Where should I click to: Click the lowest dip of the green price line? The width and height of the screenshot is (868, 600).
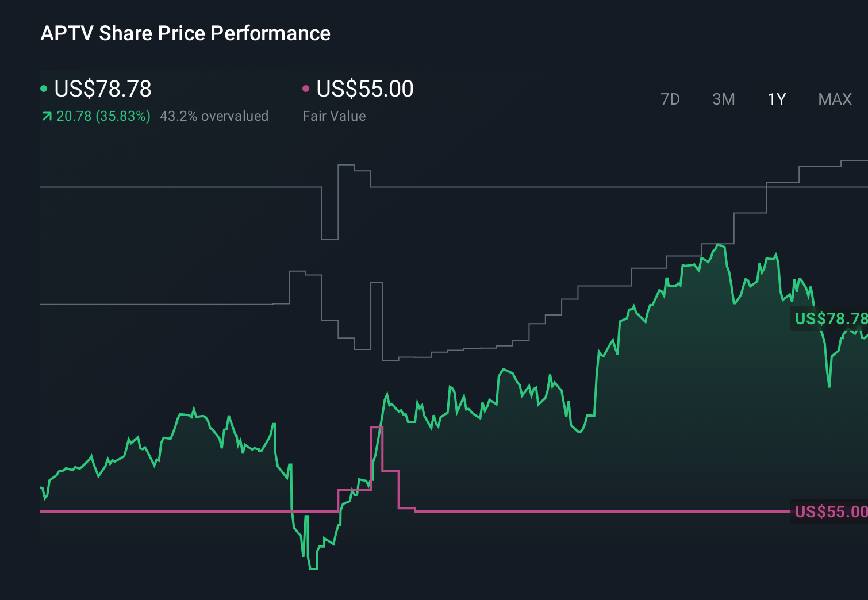(x=313, y=569)
